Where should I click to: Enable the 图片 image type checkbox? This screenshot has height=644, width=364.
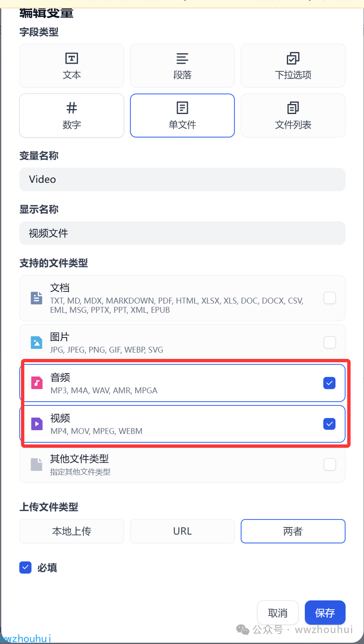[x=330, y=343]
